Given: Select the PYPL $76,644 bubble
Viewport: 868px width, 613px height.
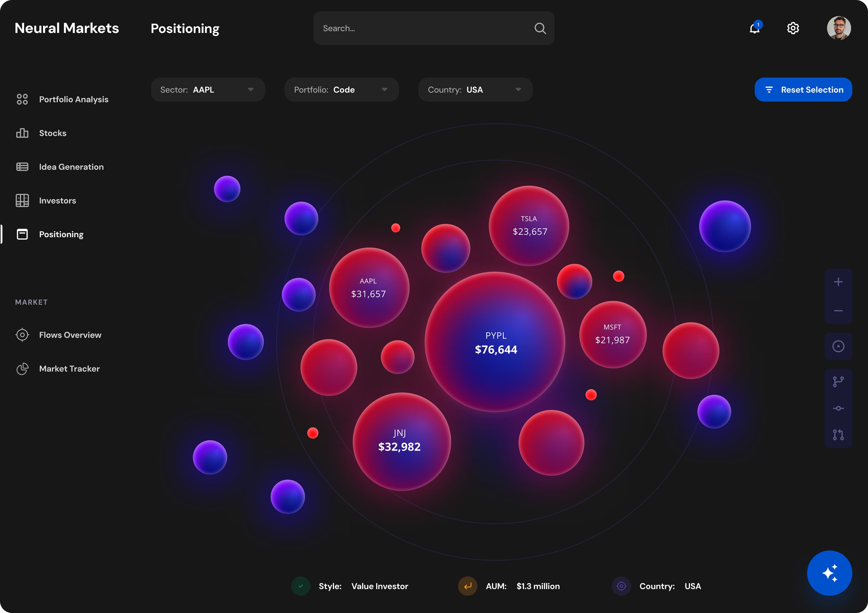Looking at the screenshot, I should pos(495,342).
